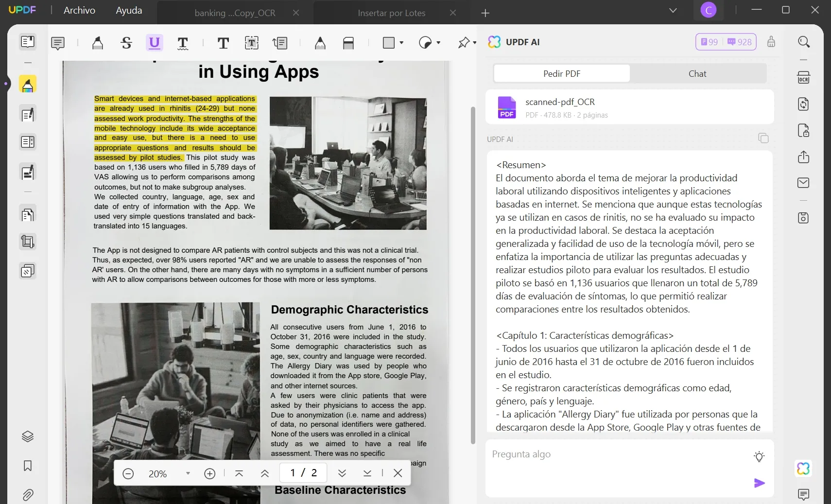
Task: Click the clean chat broom icon
Action: pyautogui.click(x=771, y=42)
